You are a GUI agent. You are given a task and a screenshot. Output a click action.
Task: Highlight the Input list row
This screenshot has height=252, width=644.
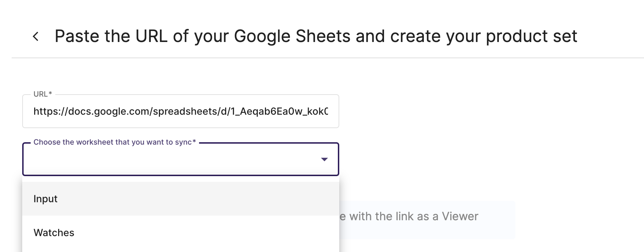[181, 199]
